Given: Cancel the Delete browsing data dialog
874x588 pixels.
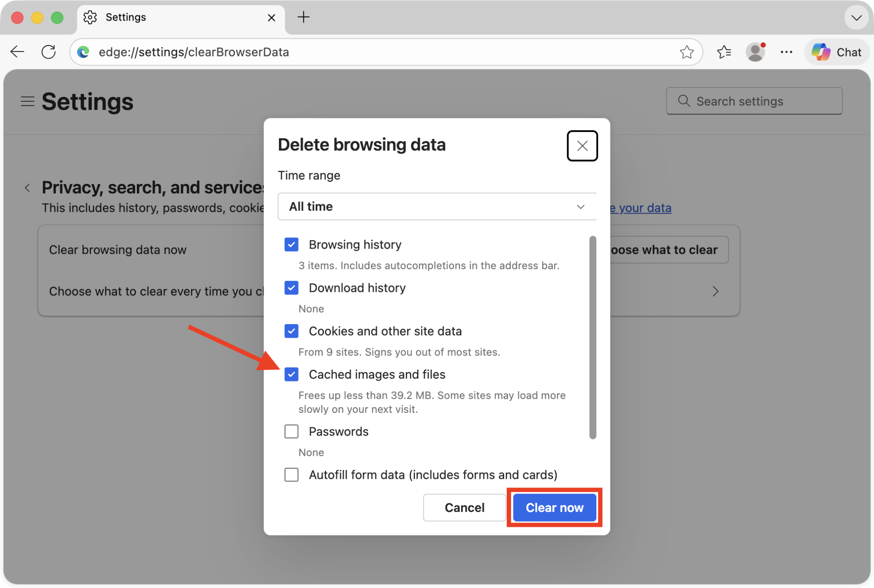Looking at the screenshot, I should coord(464,508).
